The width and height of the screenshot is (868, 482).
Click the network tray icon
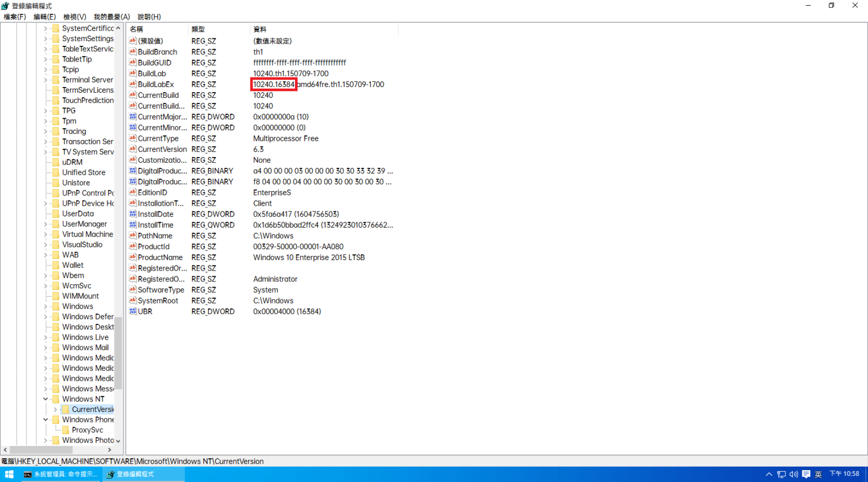pyautogui.click(x=781, y=474)
